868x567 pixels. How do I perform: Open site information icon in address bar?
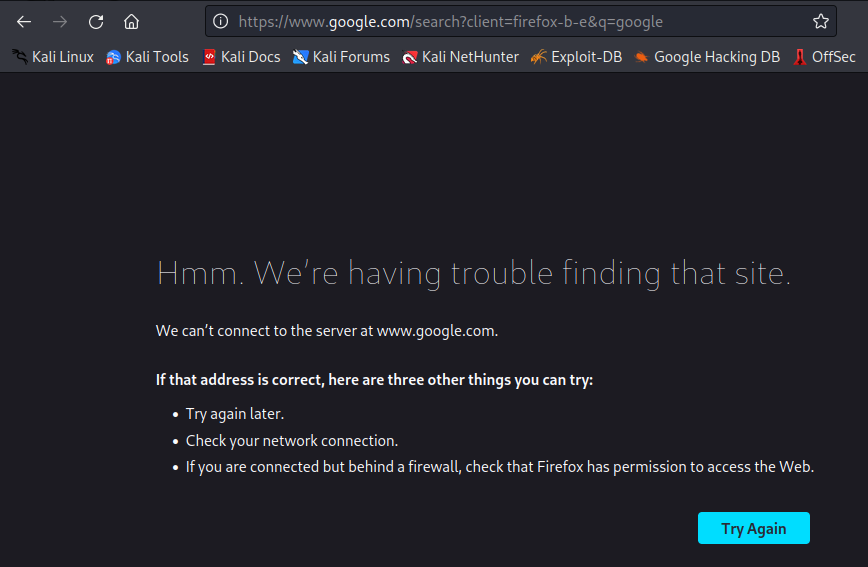221,22
